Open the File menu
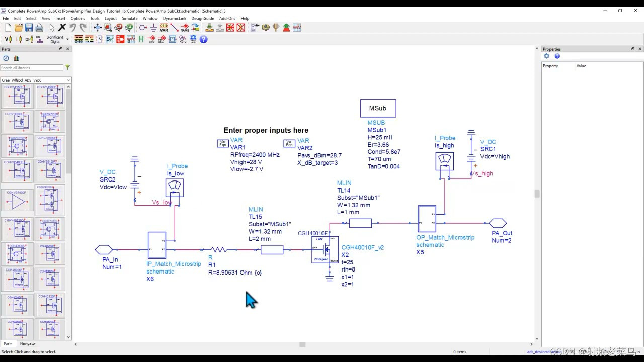The width and height of the screenshot is (644, 362). pyautogui.click(x=6, y=18)
